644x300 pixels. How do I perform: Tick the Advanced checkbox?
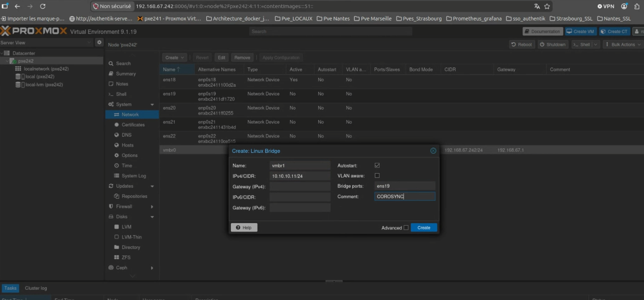pos(406,227)
